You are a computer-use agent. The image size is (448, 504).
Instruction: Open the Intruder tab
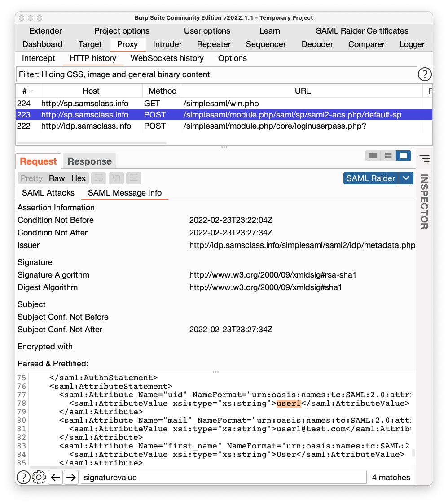(167, 44)
